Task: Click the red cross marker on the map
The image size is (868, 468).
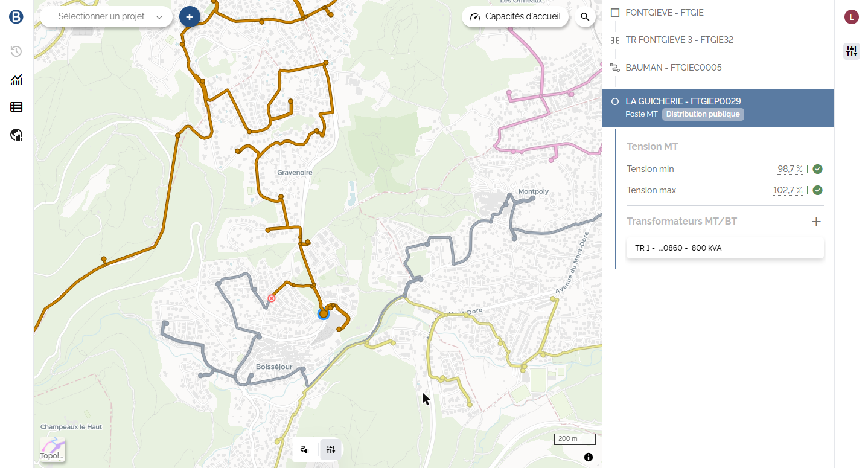Action: 272,298
